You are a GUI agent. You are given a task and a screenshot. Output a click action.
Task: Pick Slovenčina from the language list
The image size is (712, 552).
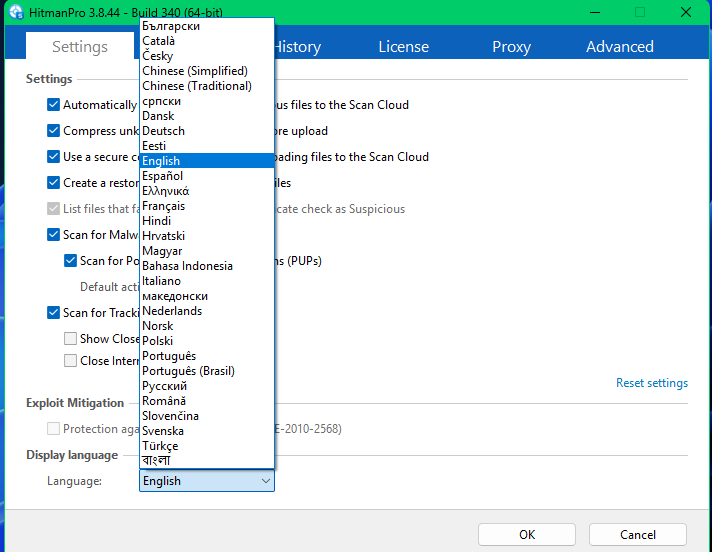207,415
